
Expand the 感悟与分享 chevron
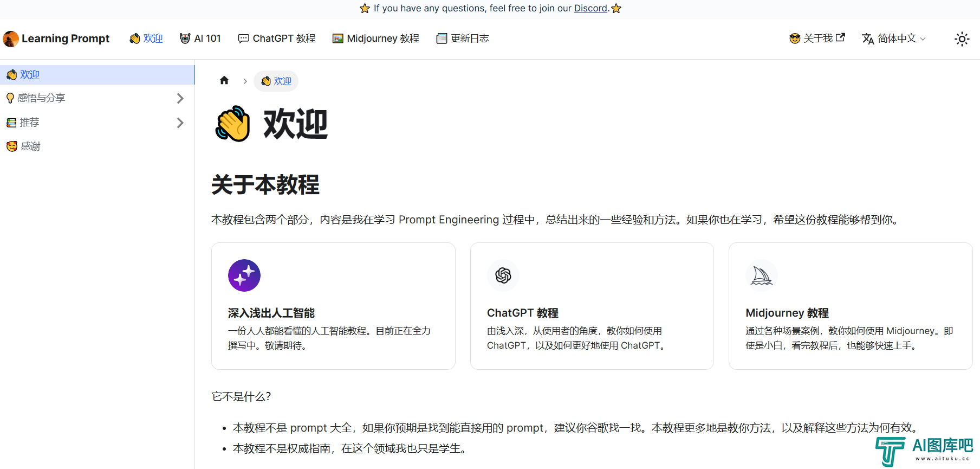click(180, 98)
